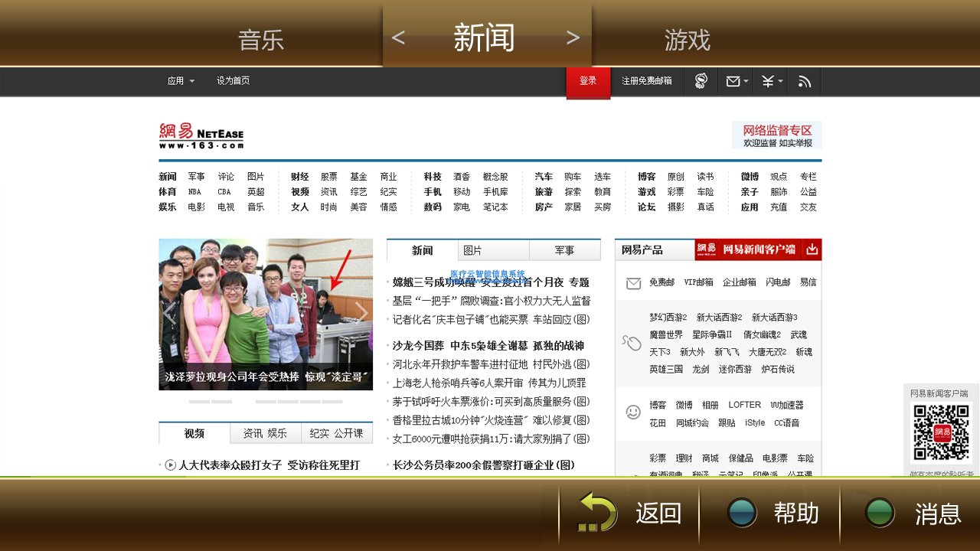Screen dimensions: 980x551
Task: Select 资讯 in the video tab row
Action: coord(253,433)
